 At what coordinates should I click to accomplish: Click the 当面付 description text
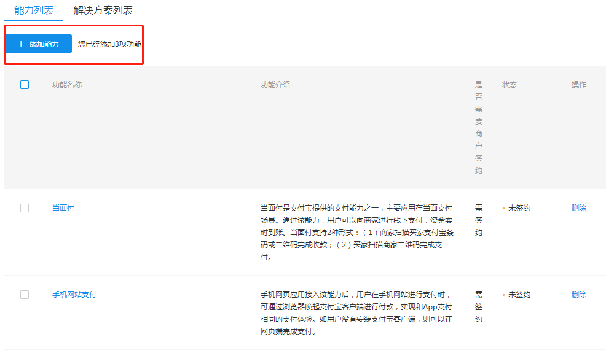click(357, 233)
